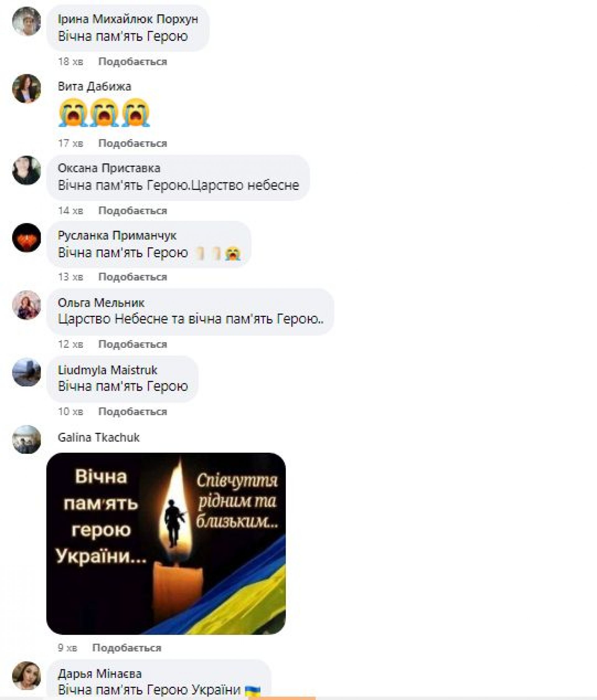Open the 18 хв timestamp link

tap(70, 62)
